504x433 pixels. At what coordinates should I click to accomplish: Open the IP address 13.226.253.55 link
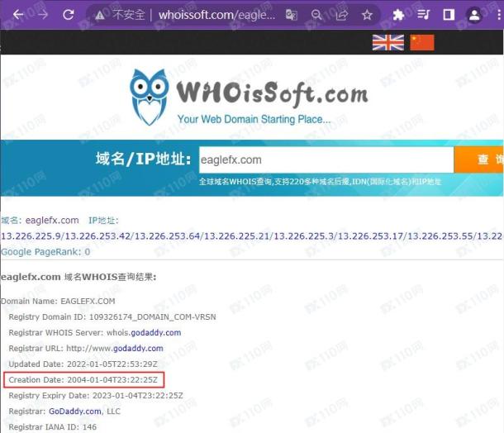[x=440, y=236]
